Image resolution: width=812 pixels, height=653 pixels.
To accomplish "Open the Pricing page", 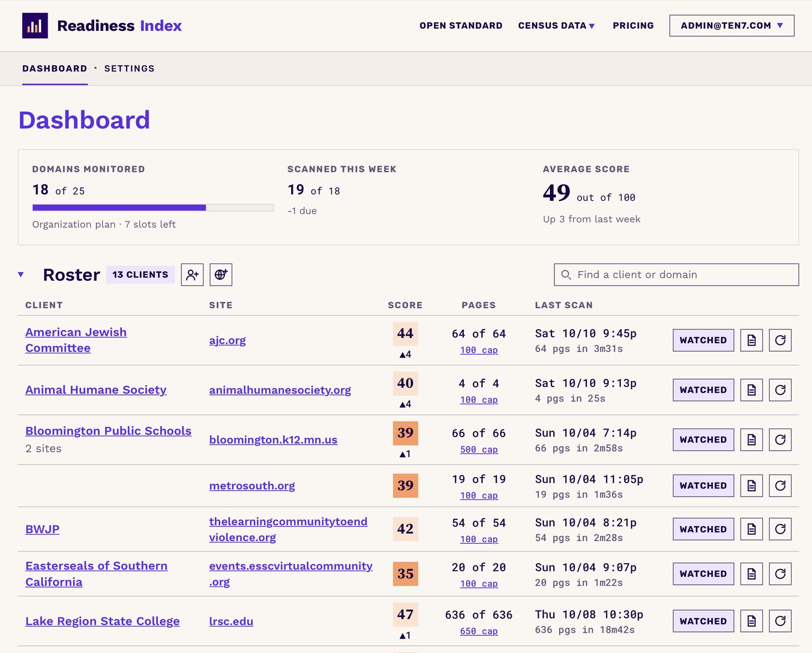I will coord(633,25).
